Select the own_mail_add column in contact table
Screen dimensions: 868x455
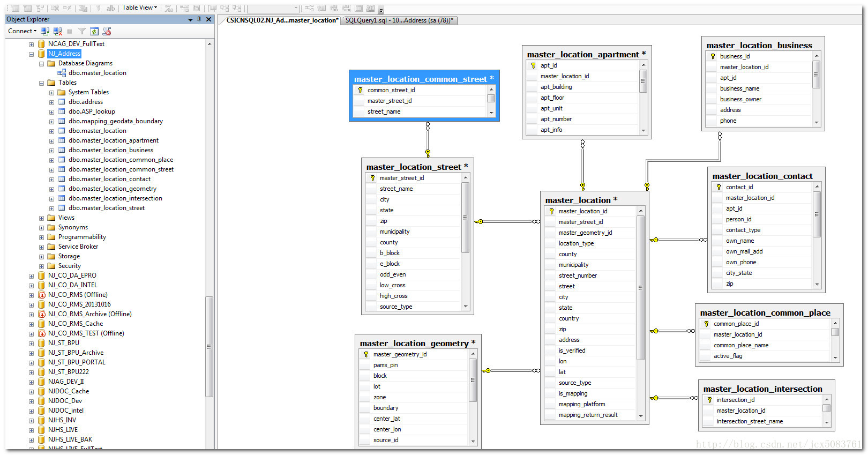click(762, 251)
